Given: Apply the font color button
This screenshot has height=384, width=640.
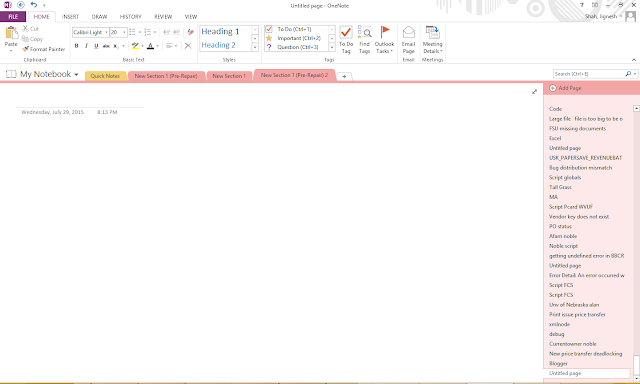Looking at the screenshot, I should tap(151, 46).
